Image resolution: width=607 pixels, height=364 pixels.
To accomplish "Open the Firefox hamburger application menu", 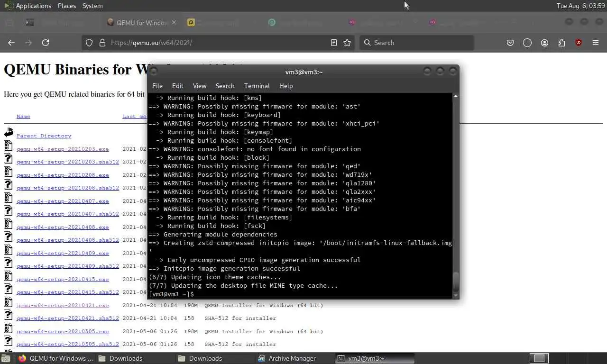I will pyautogui.click(x=596, y=43).
